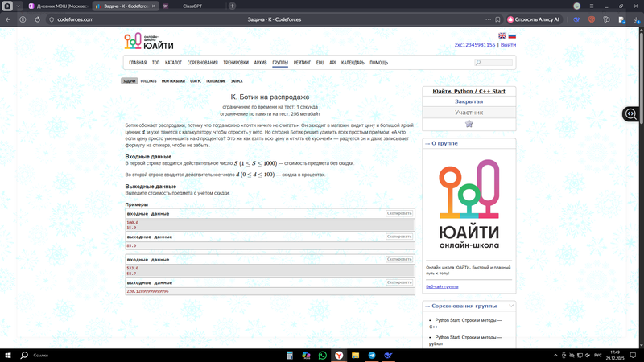Image resolution: width=644 pixels, height=362 pixels.
Task: Switch site language via Russian flag
Action: pyautogui.click(x=512, y=35)
